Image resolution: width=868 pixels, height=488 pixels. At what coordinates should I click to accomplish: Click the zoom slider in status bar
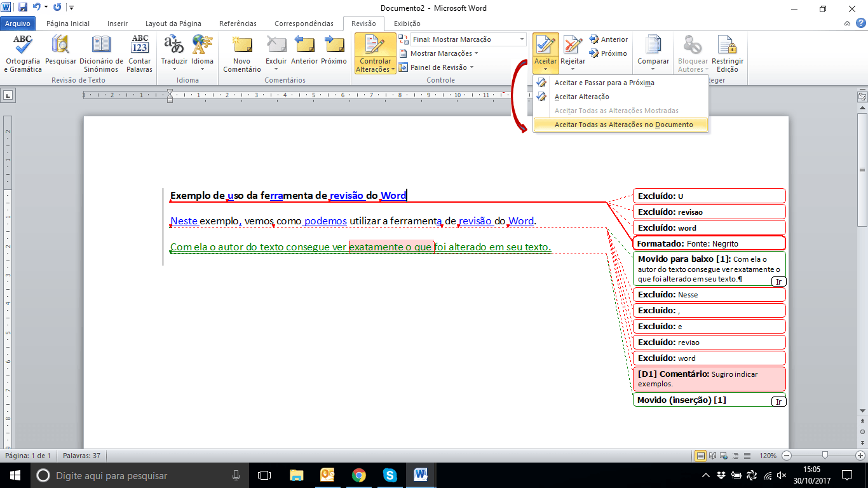coord(825,456)
